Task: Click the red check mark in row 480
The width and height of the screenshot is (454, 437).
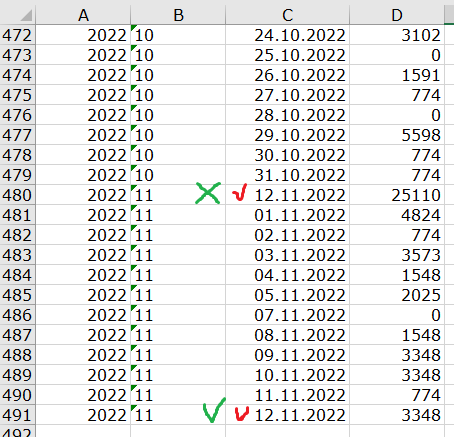Action: pyautogui.click(x=240, y=192)
